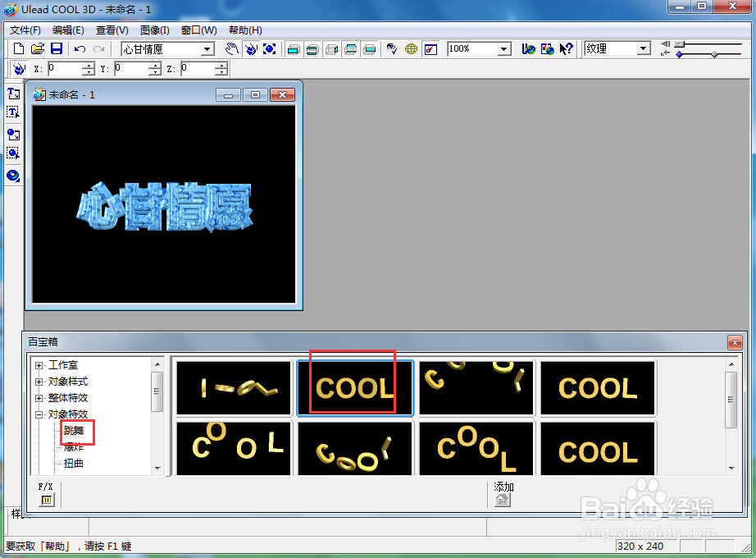Open the 查看(V) menu

(112, 30)
